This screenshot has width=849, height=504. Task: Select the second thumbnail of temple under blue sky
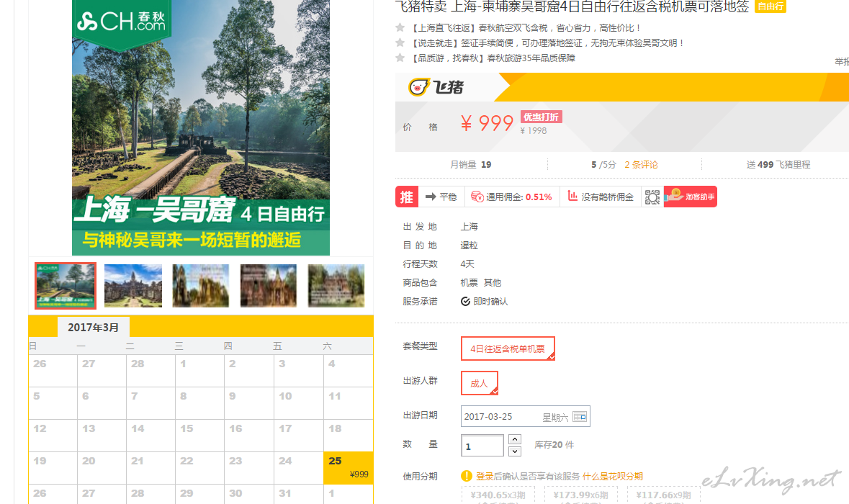[133, 286]
